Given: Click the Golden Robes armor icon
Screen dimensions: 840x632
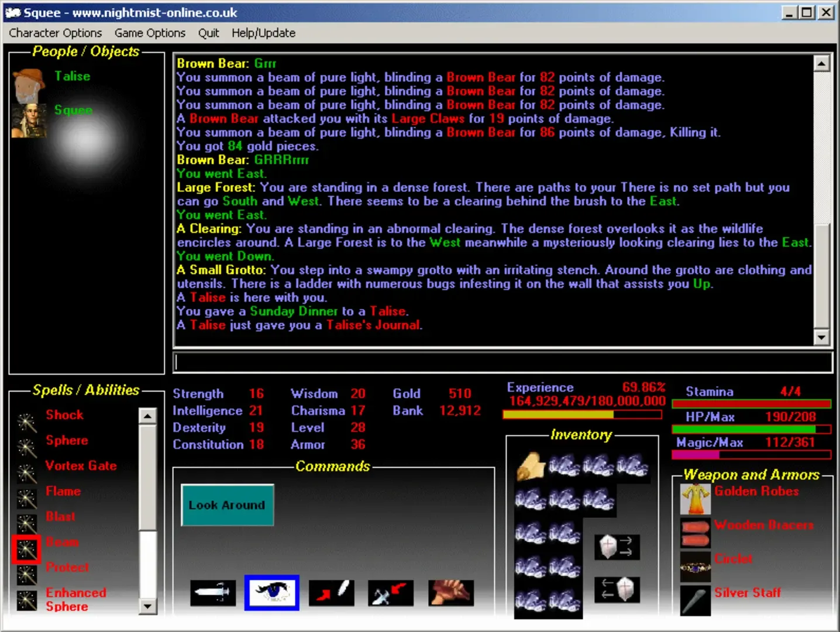Looking at the screenshot, I should [x=695, y=499].
